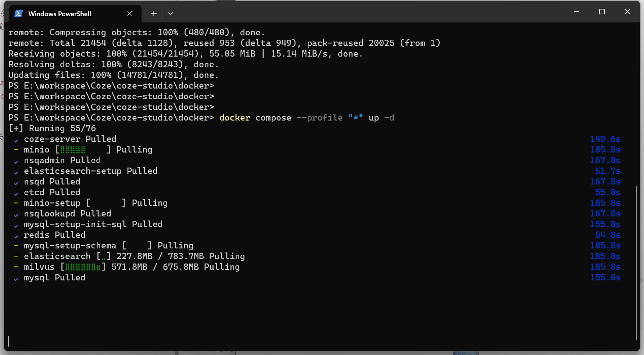Click the checkmark icon beside redis
Screen dimensions: 644x355
click(x=16, y=236)
